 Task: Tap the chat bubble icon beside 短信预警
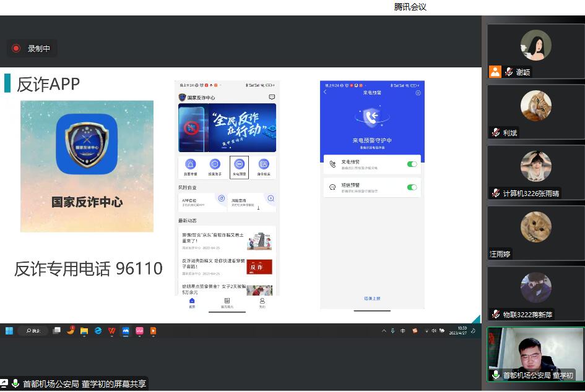[332, 187]
